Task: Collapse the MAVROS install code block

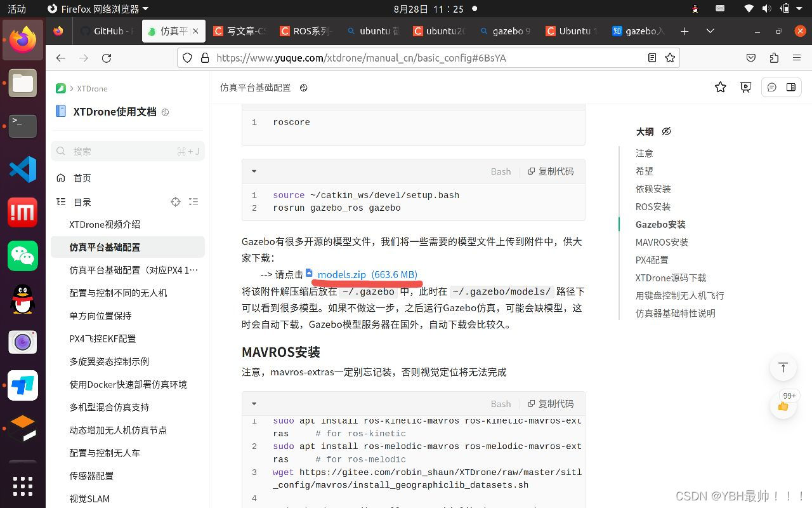Action: [254, 404]
